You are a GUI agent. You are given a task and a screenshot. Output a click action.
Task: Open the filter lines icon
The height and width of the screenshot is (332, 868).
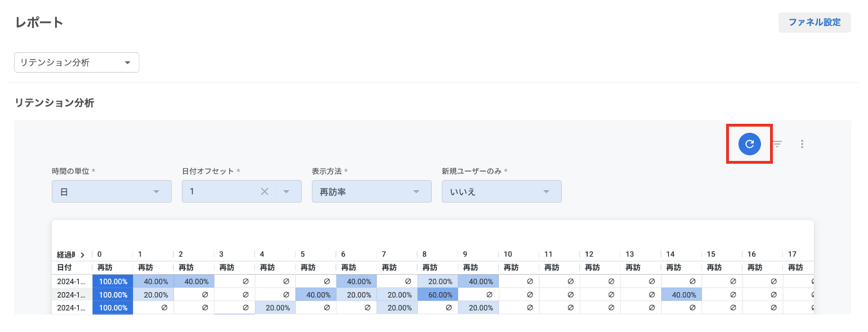tap(777, 144)
